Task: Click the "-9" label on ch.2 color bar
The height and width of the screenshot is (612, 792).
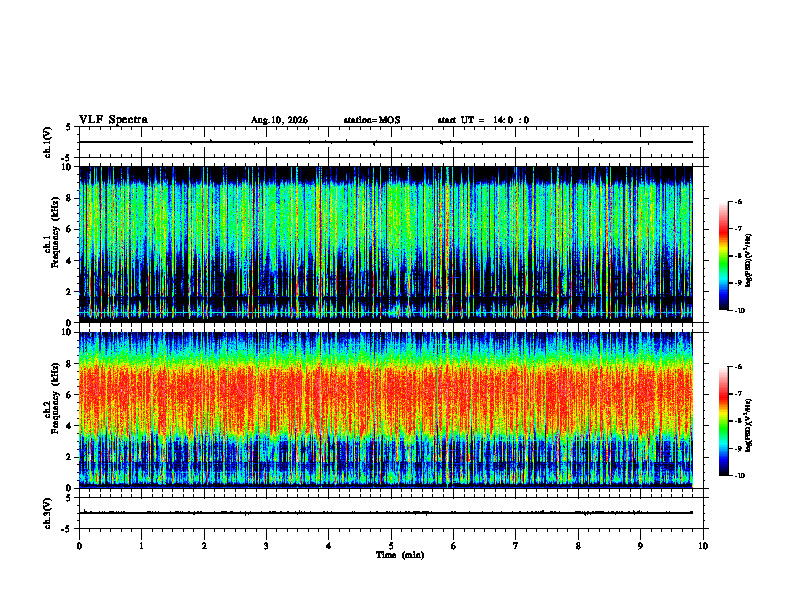Action: [x=739, y=448]
